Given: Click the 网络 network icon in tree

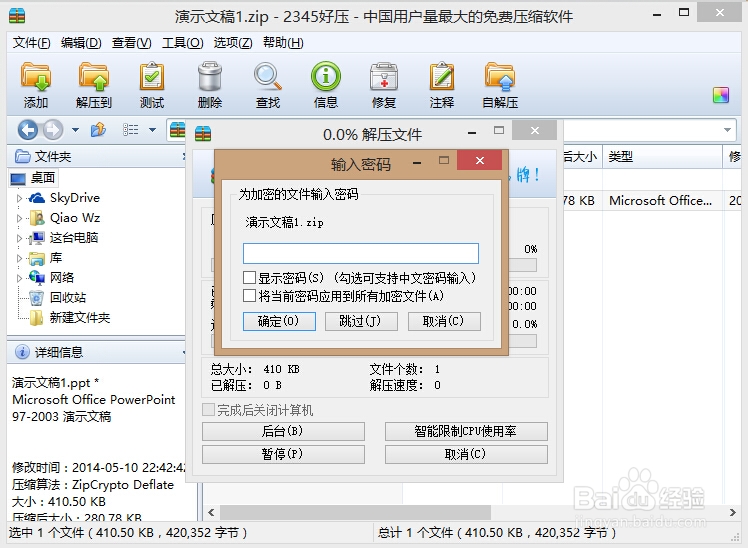Looking at the screenshot, I should (36, 278).
